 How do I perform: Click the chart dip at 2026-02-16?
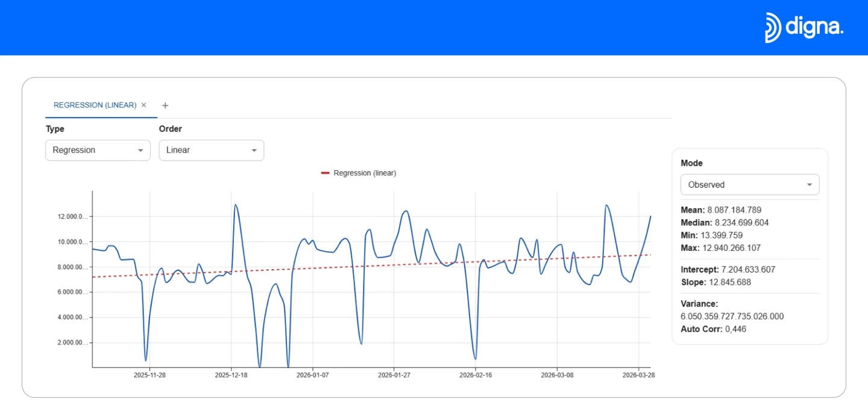[x=476, y=358]
